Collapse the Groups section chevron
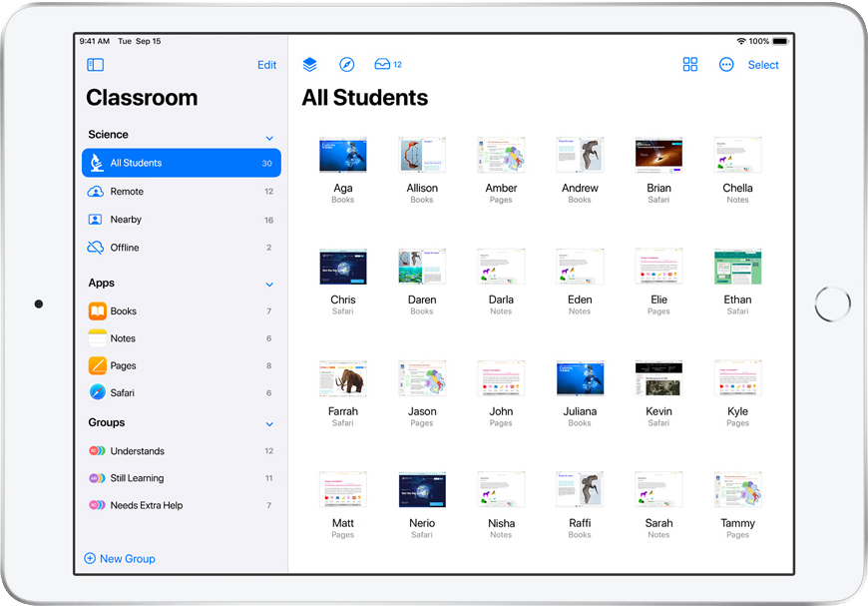Screen dimensions: 868x606 [x=269, y=424]
